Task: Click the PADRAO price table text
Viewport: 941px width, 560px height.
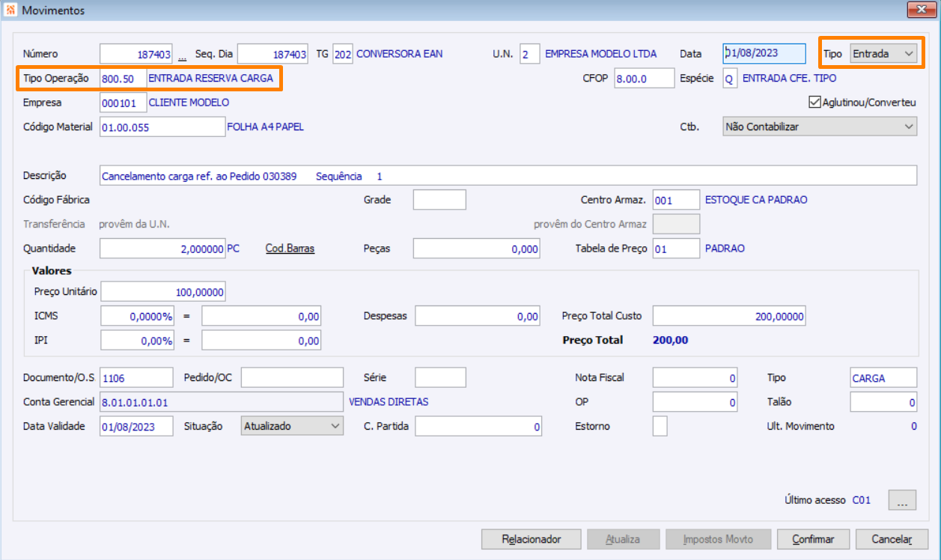Action: click(725, 249)
